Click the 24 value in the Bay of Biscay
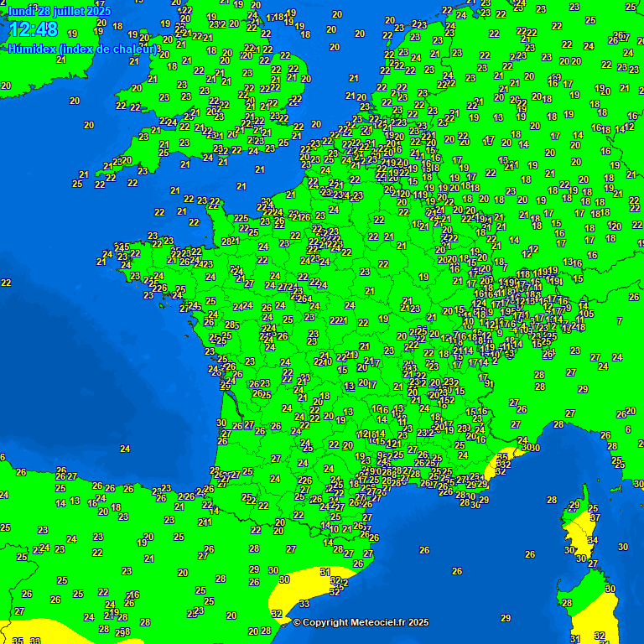 (125, 449)
